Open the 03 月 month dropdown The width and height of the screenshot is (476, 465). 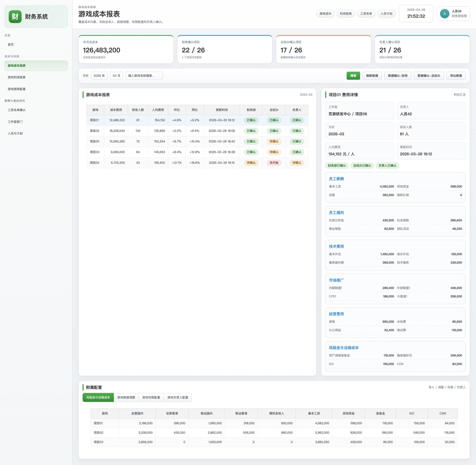116,76
